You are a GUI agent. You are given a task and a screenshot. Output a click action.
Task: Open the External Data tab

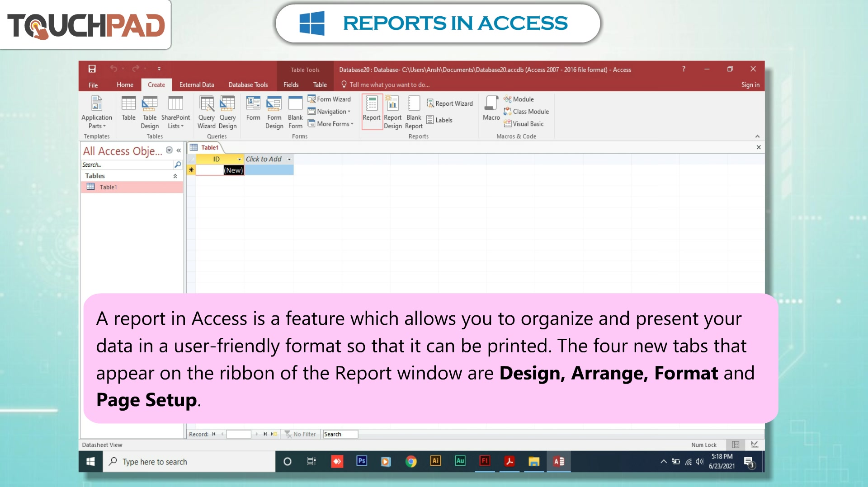coord(197,84)
